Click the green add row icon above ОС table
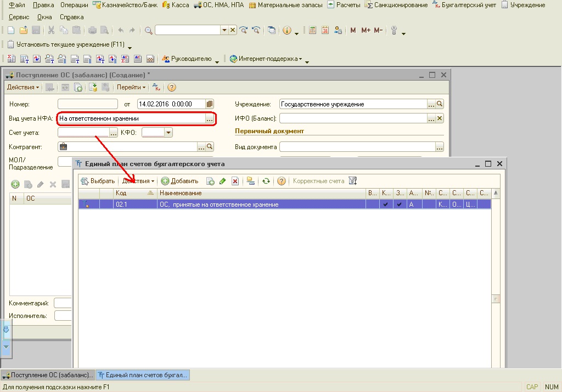Viewport: 562px width, 392px height. 15,184
